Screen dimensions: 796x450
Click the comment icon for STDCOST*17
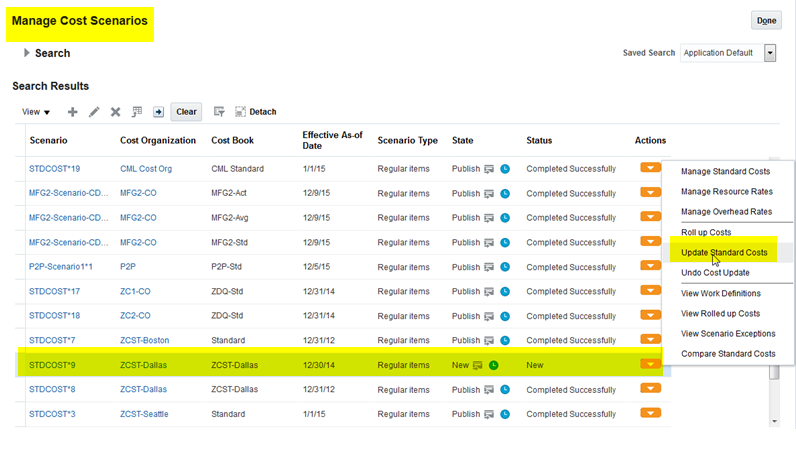tap(489, 292)
